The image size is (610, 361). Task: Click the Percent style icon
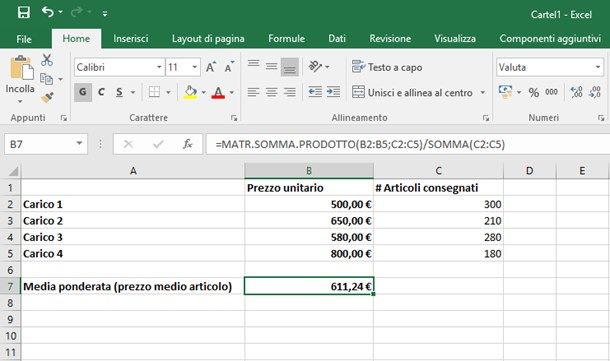(533, 92)
